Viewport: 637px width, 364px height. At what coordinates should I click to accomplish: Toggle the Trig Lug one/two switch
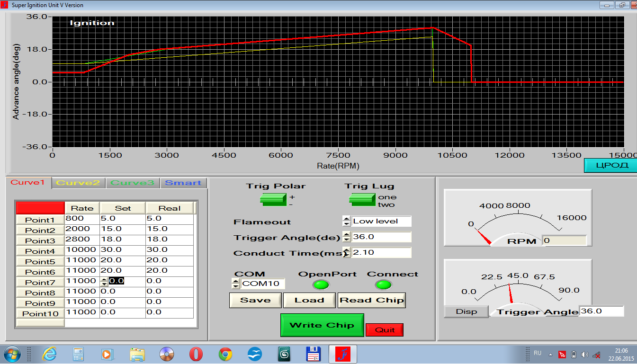(362, 200)
